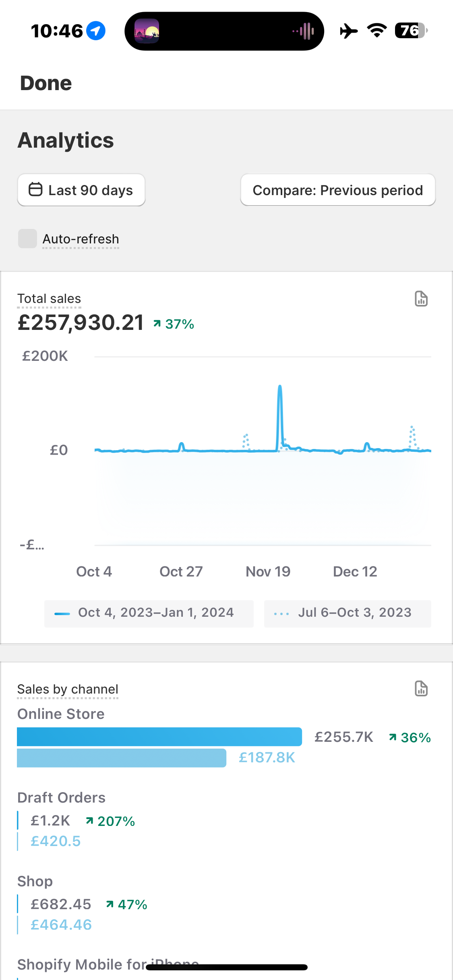Screen dimensions: 453x980
Task: Tap the location arrow beside the clock
Action: 96,31
